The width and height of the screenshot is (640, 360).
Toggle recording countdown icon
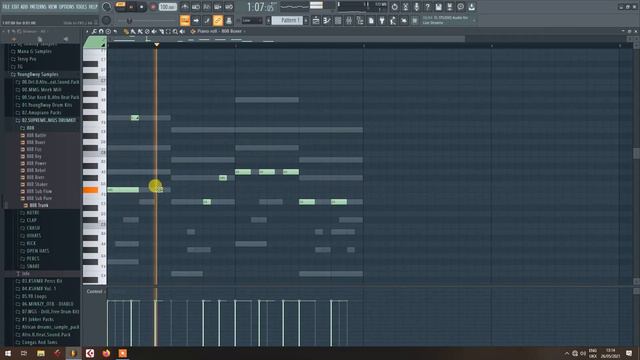click(x=207, y=7)
